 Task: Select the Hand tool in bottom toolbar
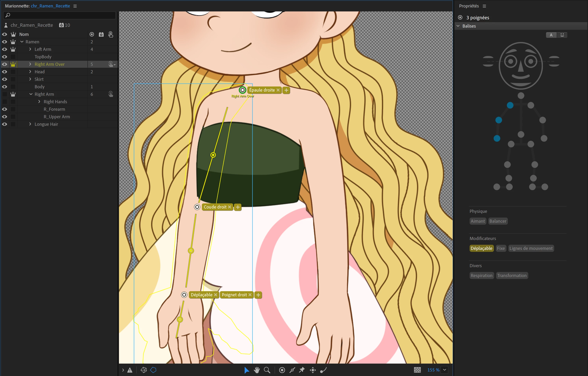click(x=257, y=370)
